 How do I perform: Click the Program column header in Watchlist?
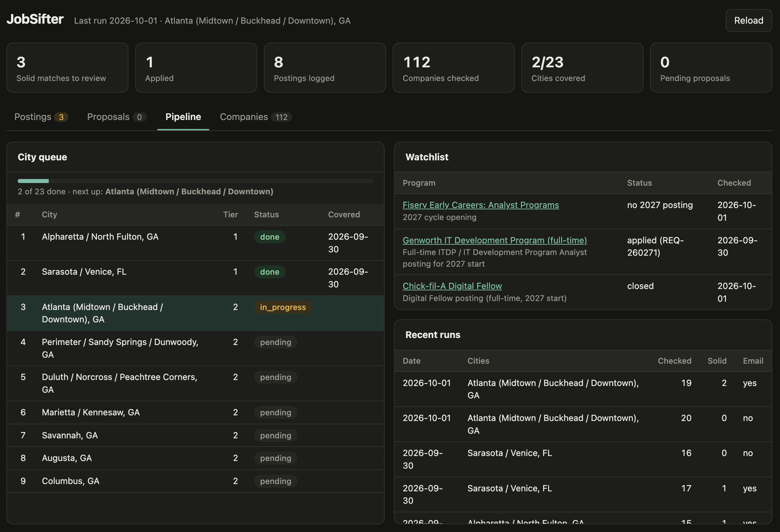[419, 183]
